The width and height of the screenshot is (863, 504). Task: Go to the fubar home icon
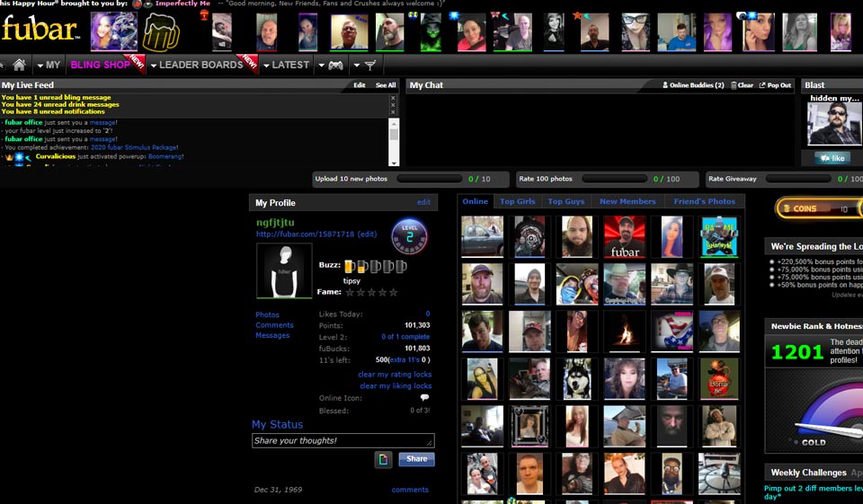19,65
